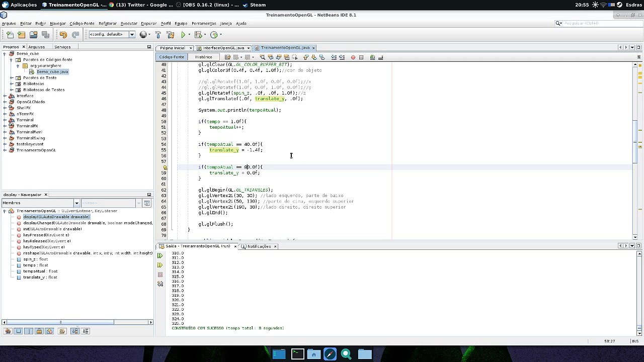644x362 pixels.
Task: Open the Membros filter dropdown
Action: point(77,203)
